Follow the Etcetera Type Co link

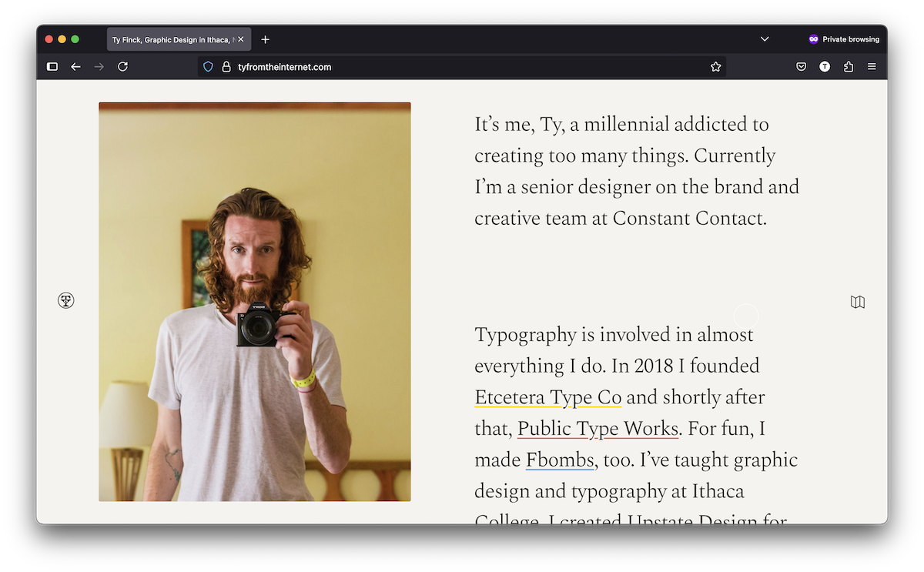point(548,397)
